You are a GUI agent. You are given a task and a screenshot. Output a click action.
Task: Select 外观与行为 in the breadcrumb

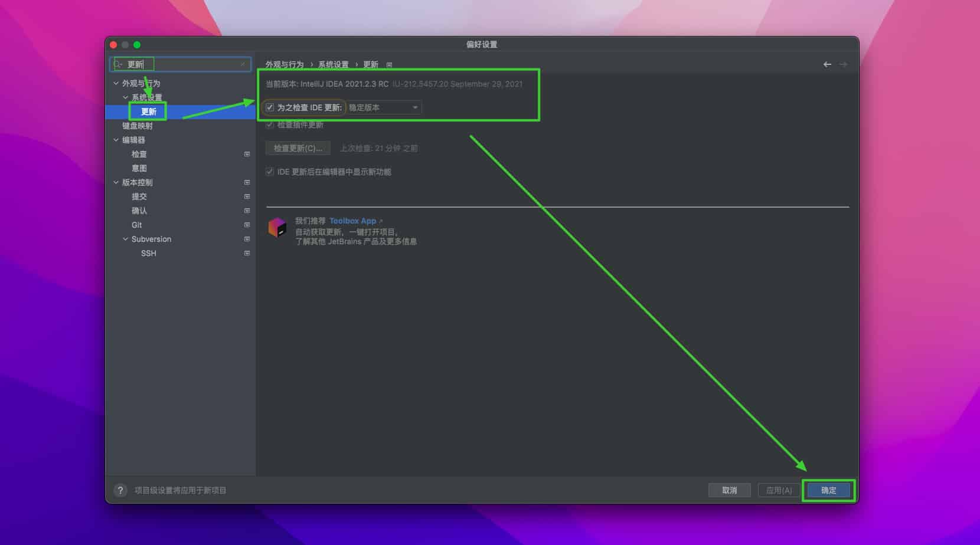[x=283, y=64]
